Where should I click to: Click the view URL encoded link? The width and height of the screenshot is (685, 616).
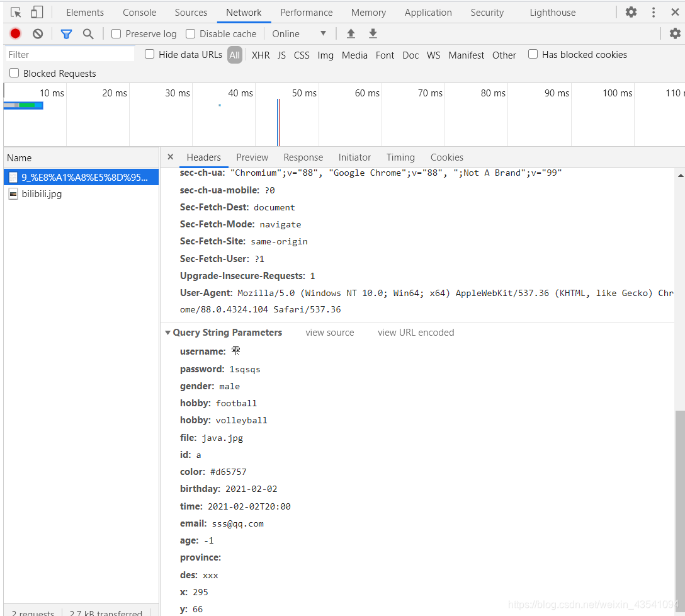pyautogui.click(x=416, y=333)
